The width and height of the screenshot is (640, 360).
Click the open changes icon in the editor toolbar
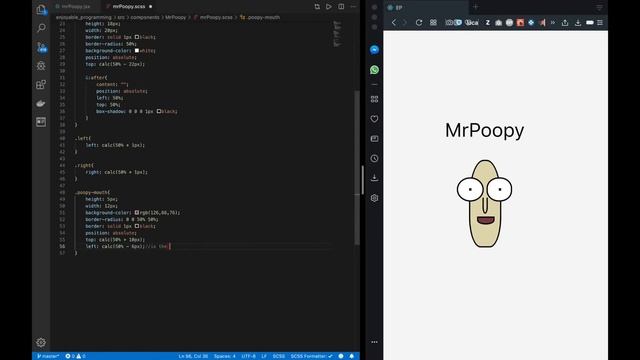317,7
